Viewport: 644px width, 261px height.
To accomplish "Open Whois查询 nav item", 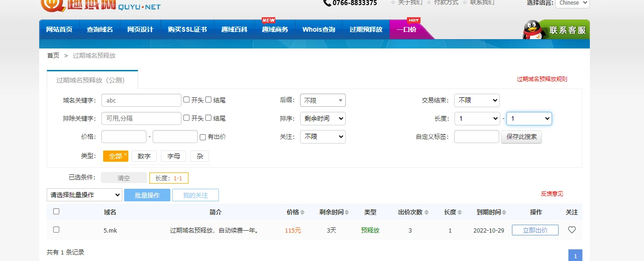I will pos(319,29).
